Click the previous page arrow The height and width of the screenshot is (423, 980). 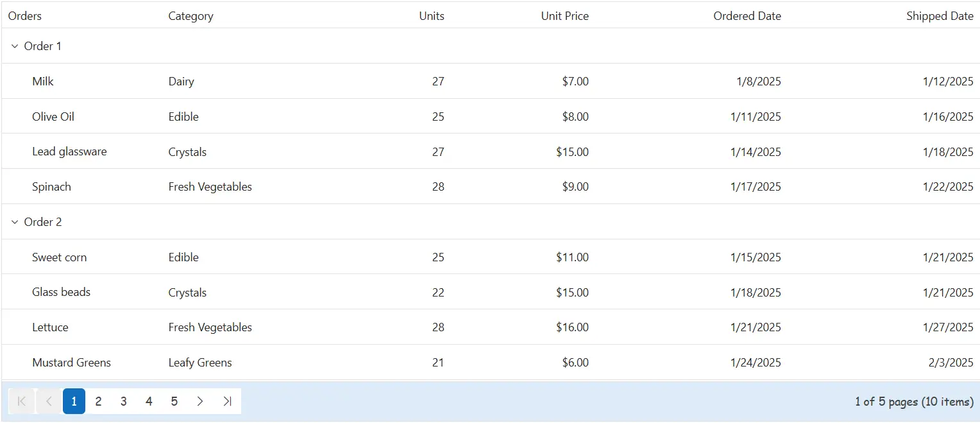49,401
